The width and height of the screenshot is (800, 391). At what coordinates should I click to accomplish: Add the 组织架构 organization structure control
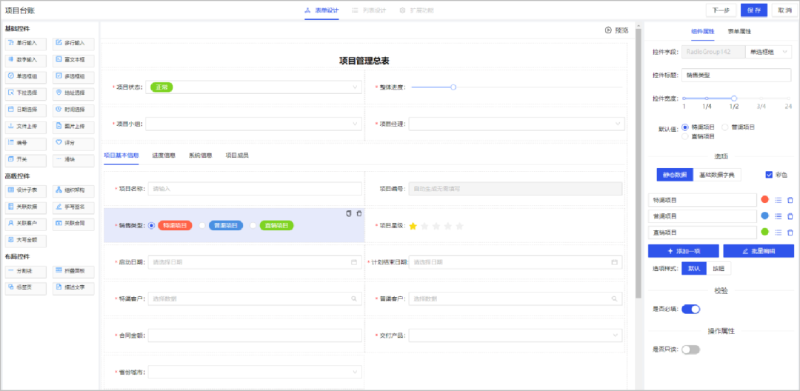pyautogui.click(x=73, y=191)
